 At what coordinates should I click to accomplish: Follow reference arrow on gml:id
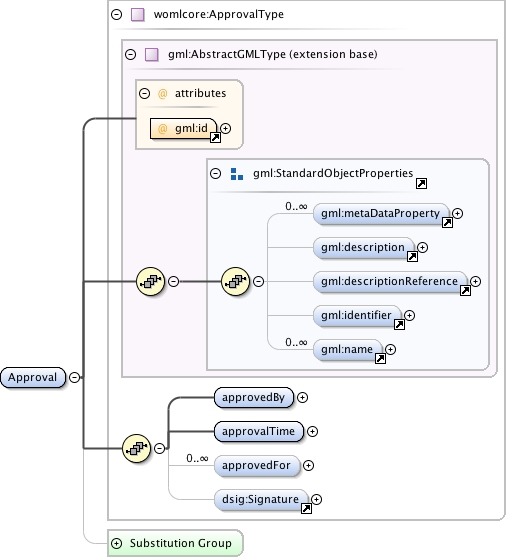215,138
